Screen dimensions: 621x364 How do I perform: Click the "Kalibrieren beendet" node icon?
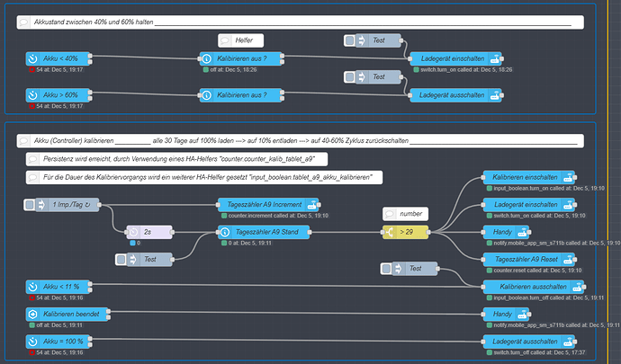point(34,314)
